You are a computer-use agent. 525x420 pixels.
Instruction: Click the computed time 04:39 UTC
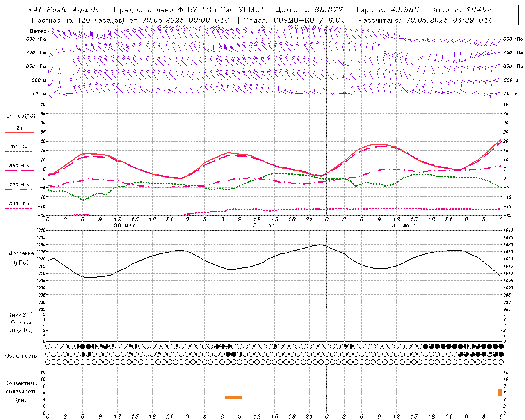point(473,20)
